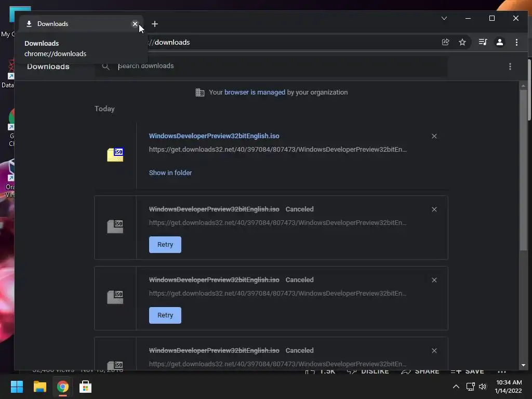The image size is (532, 399).
Task: Click the network tray icon
Action: point(470,387)
